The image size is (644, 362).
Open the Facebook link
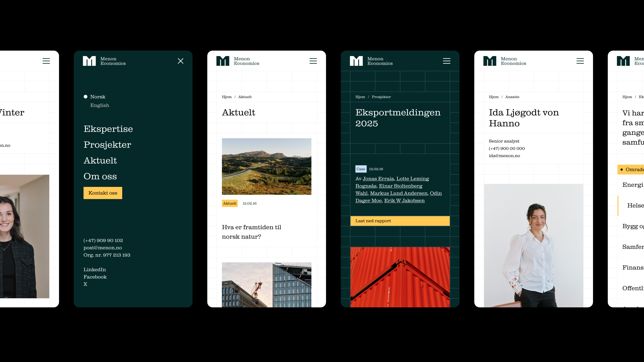[95, 277]
